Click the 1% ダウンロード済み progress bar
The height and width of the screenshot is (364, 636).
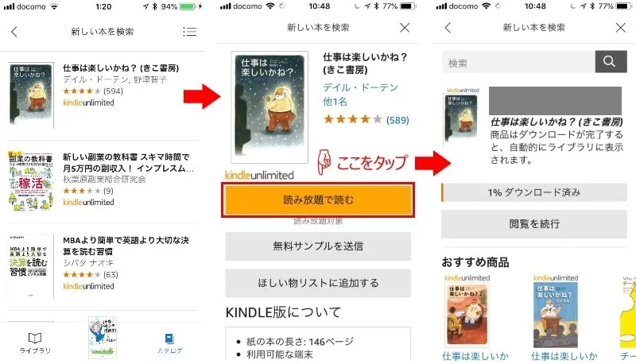pos(534,192)
